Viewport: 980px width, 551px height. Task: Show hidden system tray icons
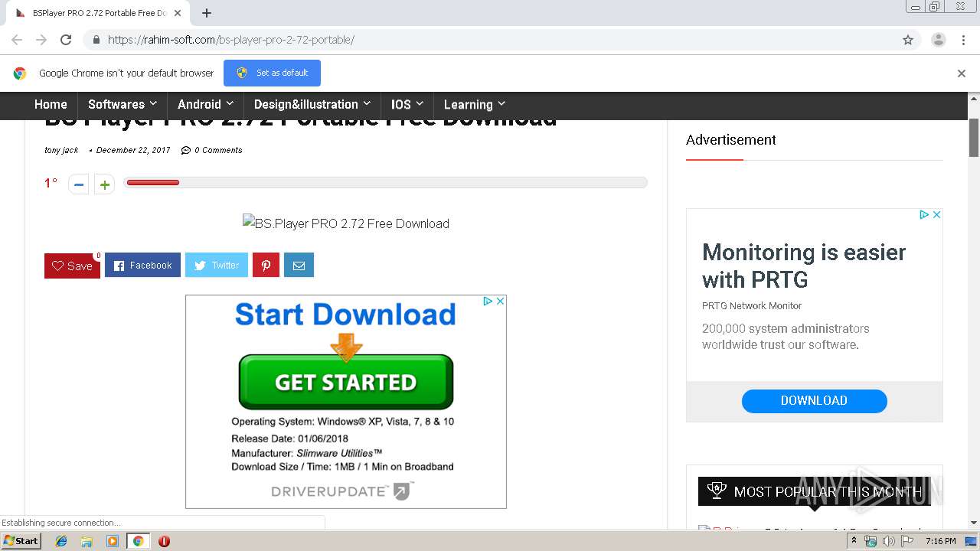click(854, 541)
